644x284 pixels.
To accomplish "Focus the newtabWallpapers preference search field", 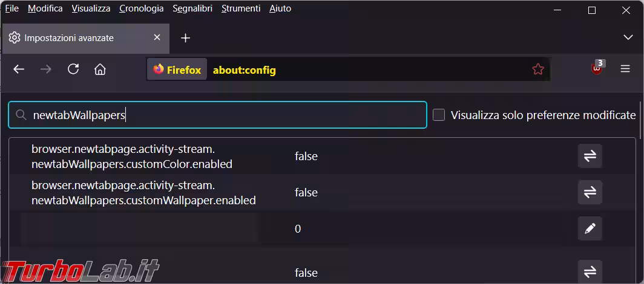I will [224, 115].
